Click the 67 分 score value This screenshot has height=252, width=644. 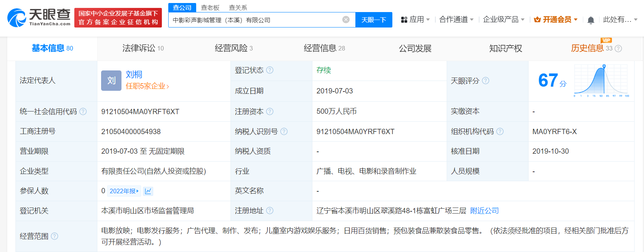click(552, 80)
